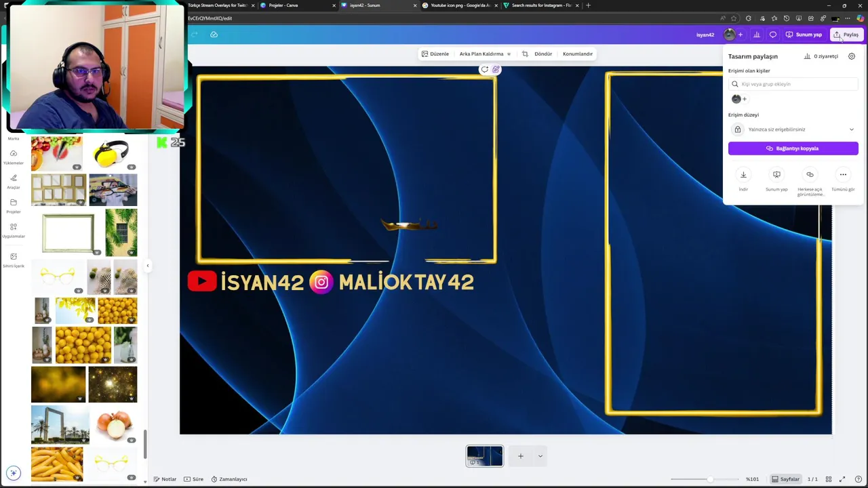The width and height of the screenshot is (868, 488).
Task: Click the İndir download icon
Action: (x=743, y=175)
